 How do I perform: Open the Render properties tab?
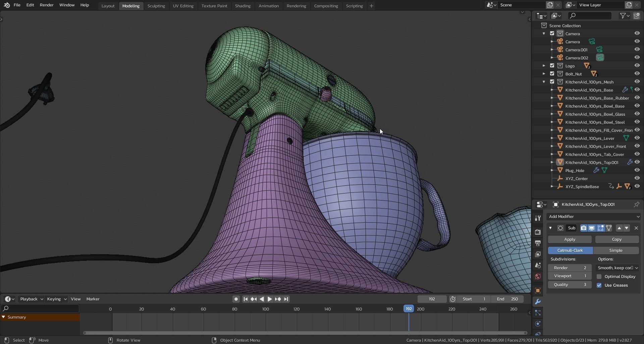pyautogui.click(x=538, y=232)
